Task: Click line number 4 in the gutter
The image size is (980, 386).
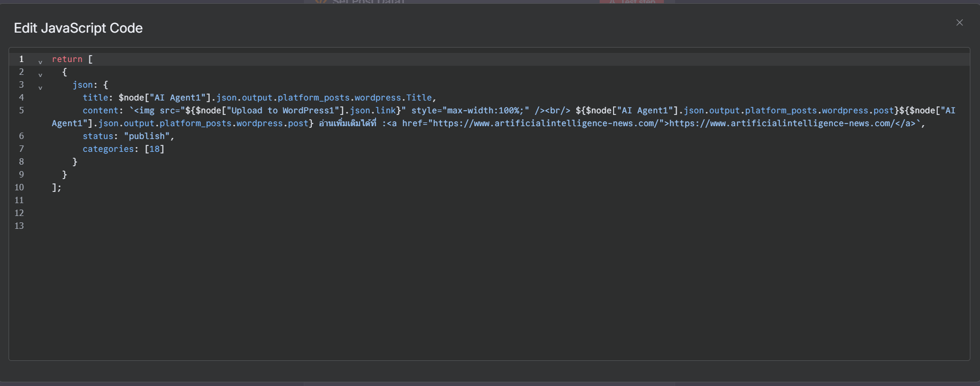Action: click(x=21, y=97)
